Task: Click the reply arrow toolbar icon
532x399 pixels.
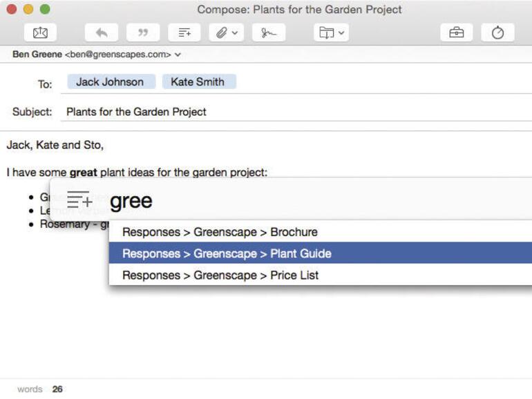Action: (x=101, y=32)
